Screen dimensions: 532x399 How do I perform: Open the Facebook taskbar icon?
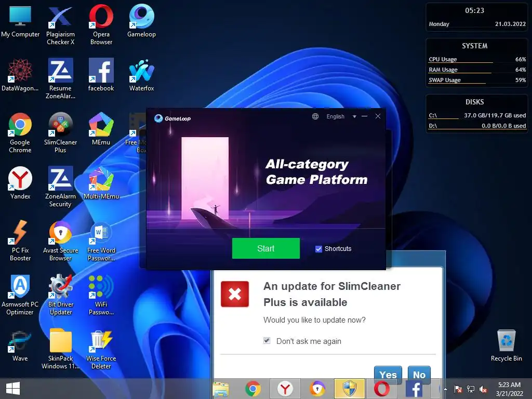[414, 389]
